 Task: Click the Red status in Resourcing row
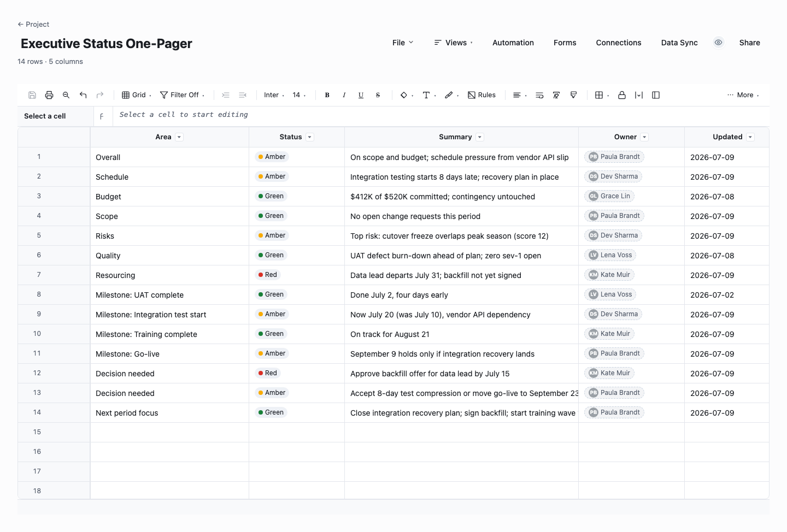[x=268, y=275]
